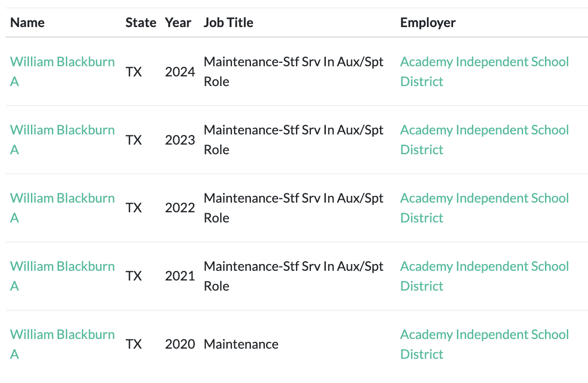Click the 2024 year cell
The image size is (588, 383).
tap(180, 72)
